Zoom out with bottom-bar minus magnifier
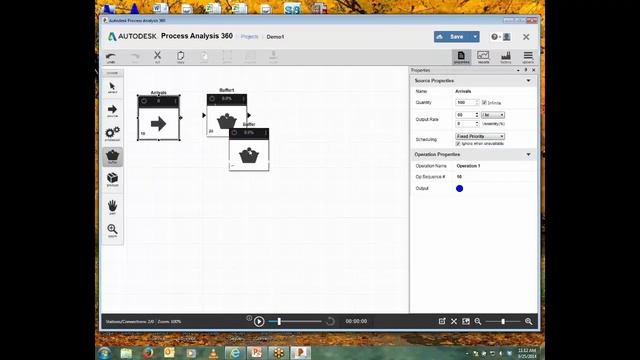The image size is (640, 360). 478,322
